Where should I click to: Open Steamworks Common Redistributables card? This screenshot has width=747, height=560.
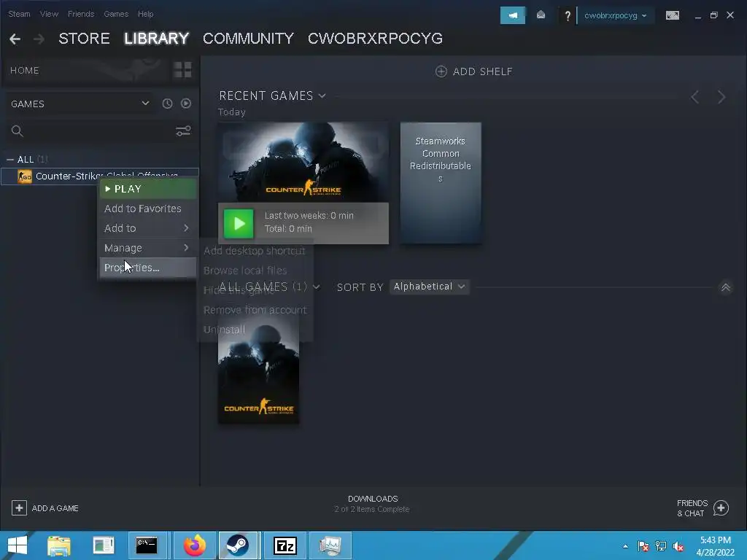441,183
